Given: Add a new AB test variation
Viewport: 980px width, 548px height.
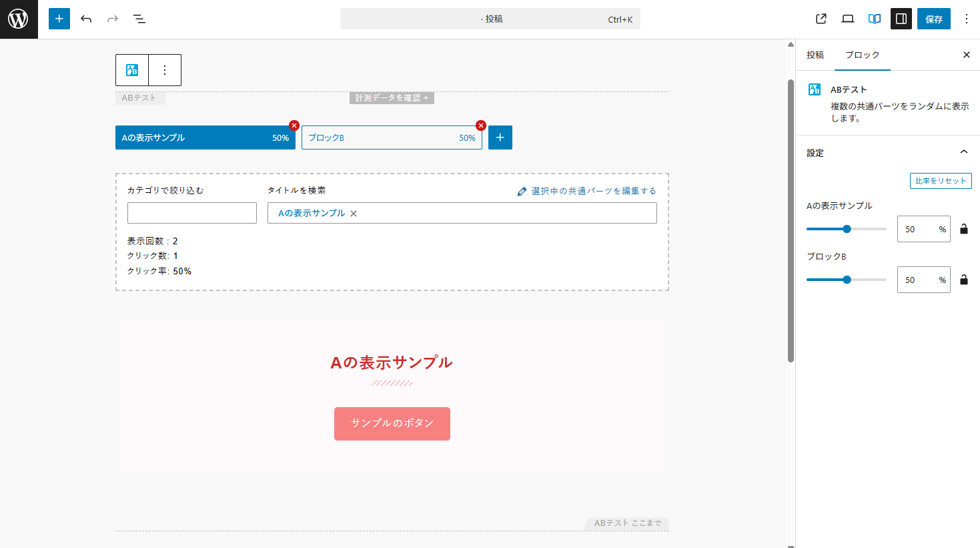Looking at the screenshot, I should click(x=500, y=138).
